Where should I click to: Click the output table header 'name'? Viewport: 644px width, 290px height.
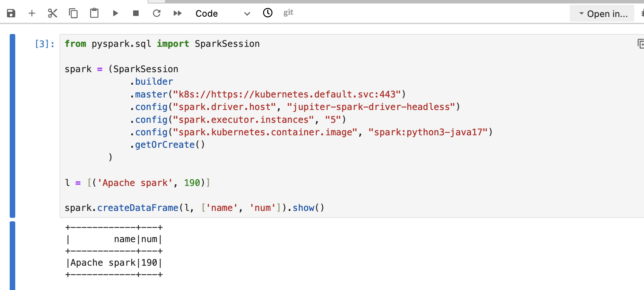pos(125,239)
